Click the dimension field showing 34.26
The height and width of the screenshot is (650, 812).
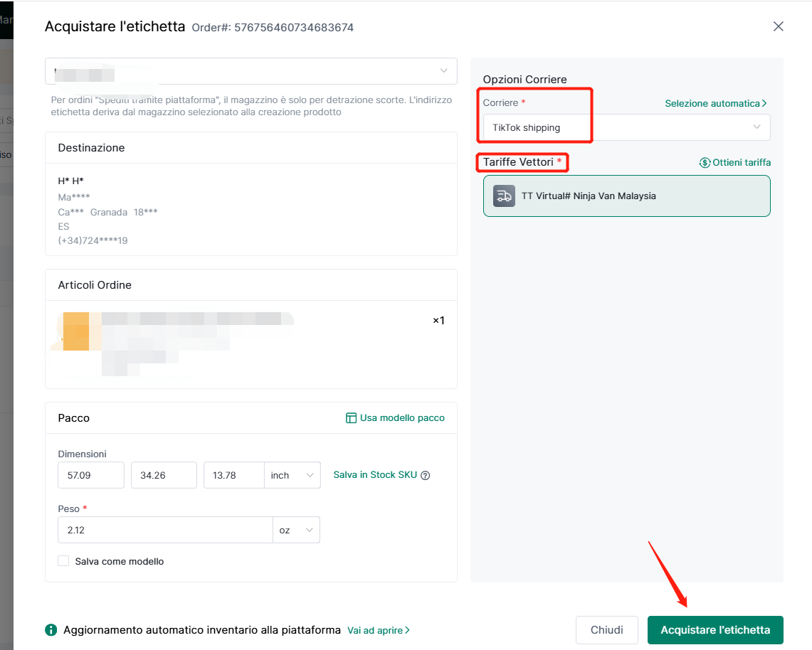[164, 475]
